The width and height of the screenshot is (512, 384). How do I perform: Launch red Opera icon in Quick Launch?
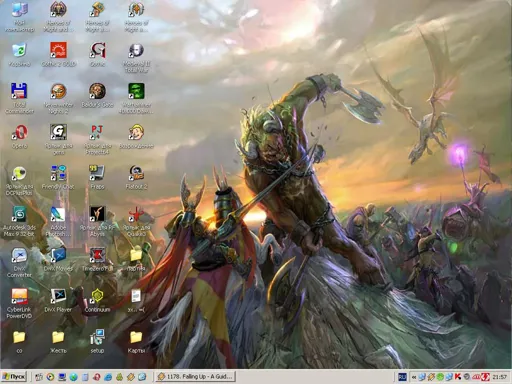[97, 377]
